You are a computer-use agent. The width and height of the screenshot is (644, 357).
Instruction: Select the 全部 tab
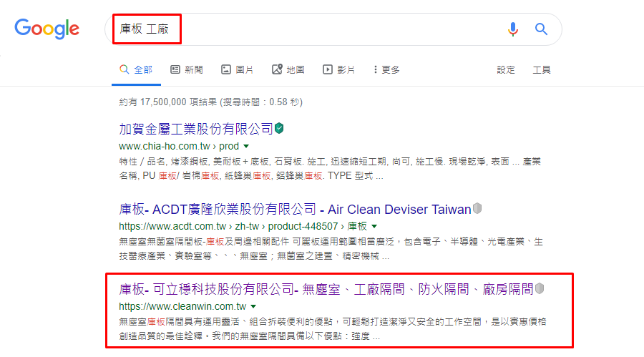tap(136, 70)
